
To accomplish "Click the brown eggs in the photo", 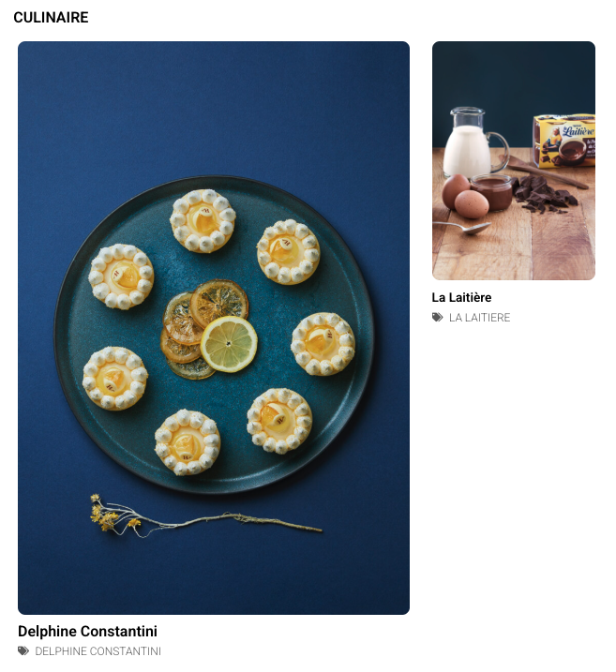I will (x=465, y=197).
